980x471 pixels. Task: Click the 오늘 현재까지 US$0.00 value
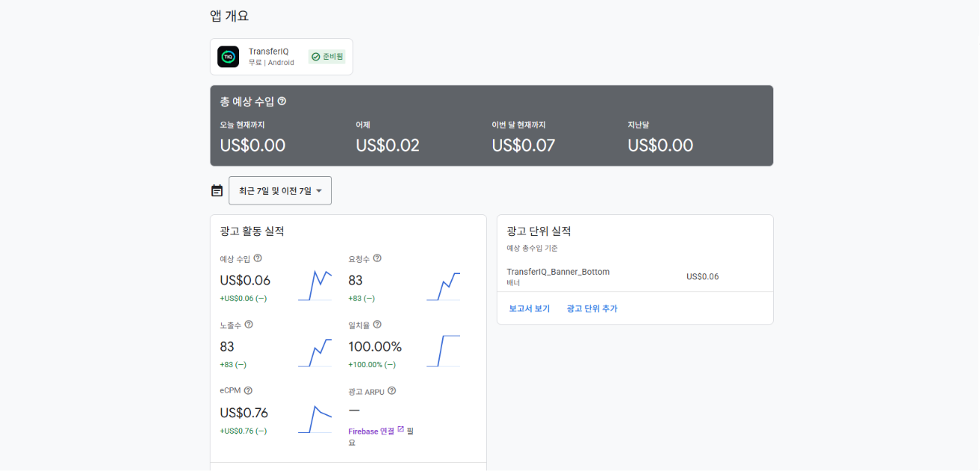coord(252,146)
